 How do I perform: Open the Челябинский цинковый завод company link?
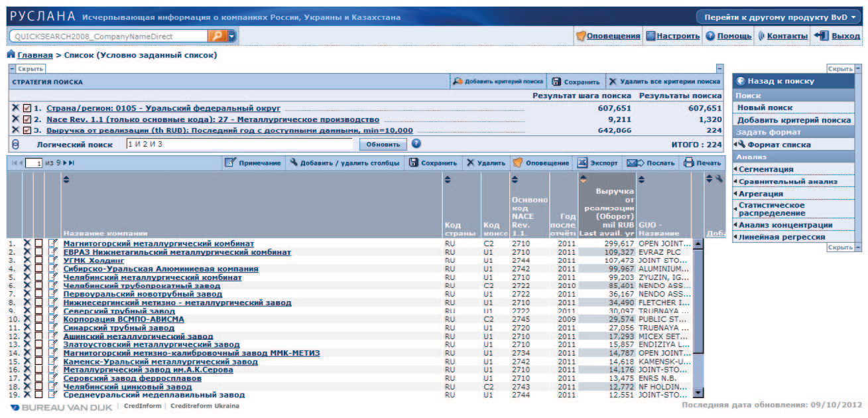pos(127,386)
